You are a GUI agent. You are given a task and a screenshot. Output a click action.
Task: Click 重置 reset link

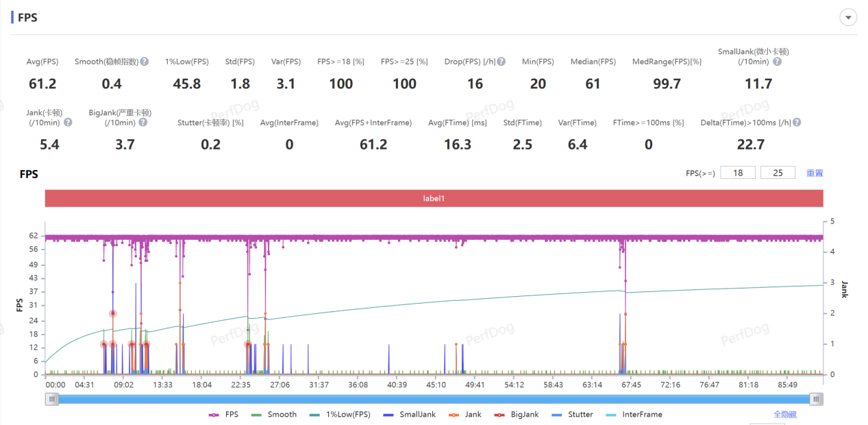point(815,173)
